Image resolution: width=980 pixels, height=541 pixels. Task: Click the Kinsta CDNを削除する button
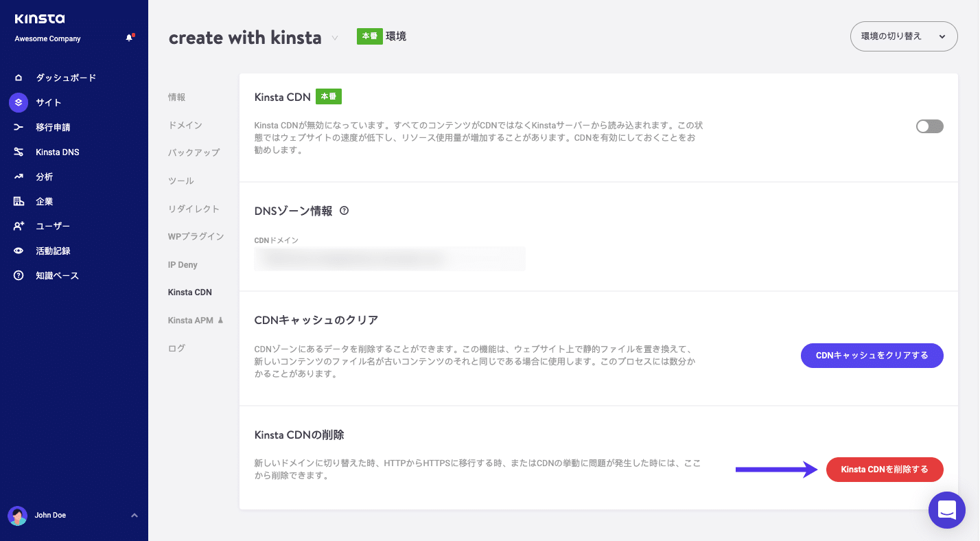coord(884,470)
